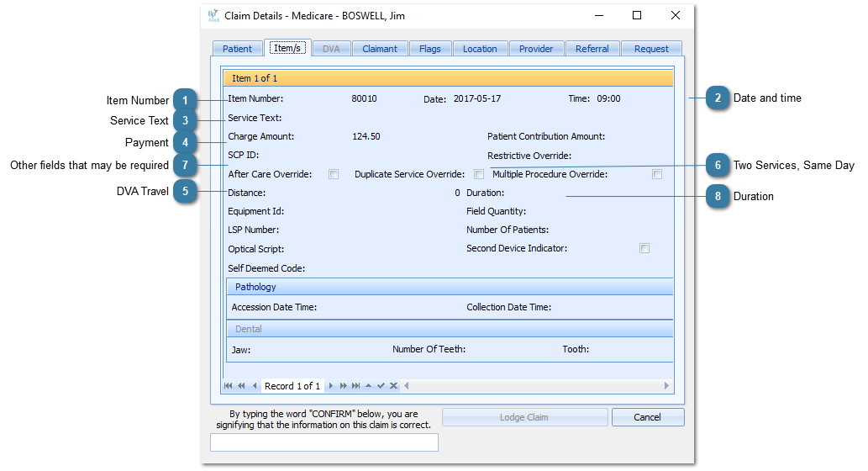This screenshot has height=471, width=868.
Task: Click the time value 09:00
Action: 608,98
